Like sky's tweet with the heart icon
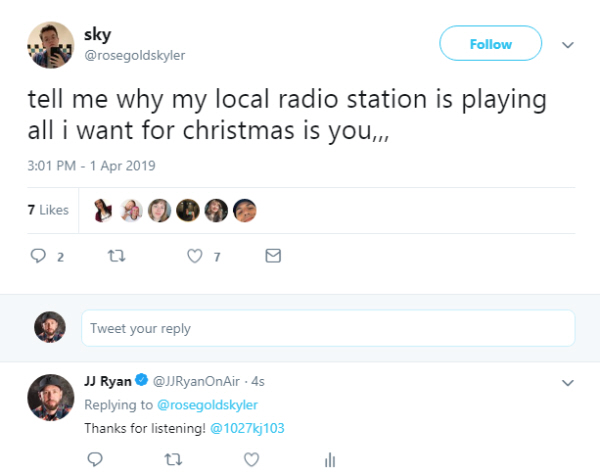 click(196, 256)
